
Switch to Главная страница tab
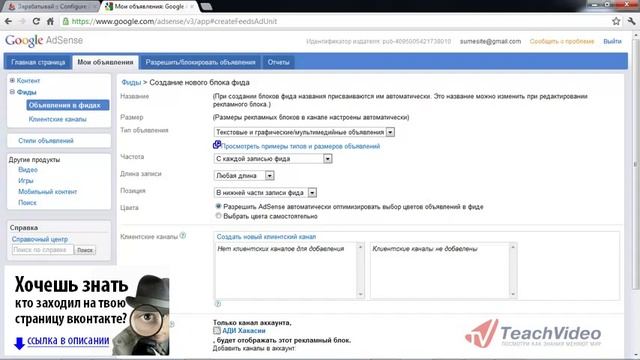click(x=38, y=62)
